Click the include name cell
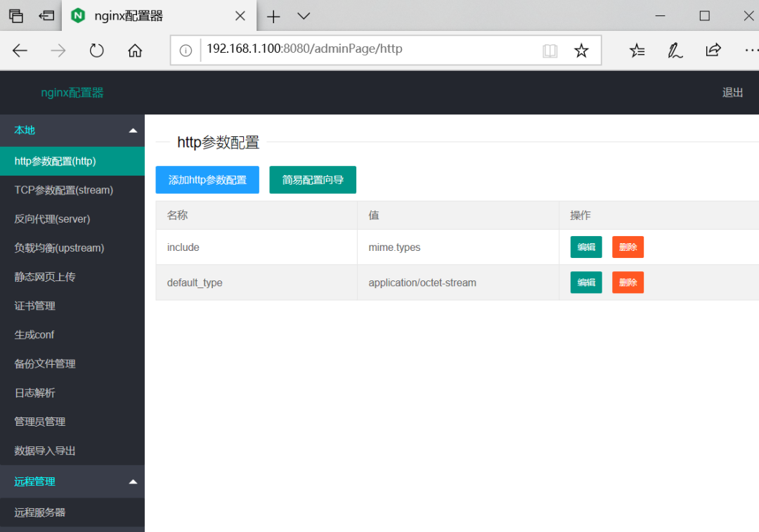The width and height of the screenshot is (759, 532). (x=257, y=247)
